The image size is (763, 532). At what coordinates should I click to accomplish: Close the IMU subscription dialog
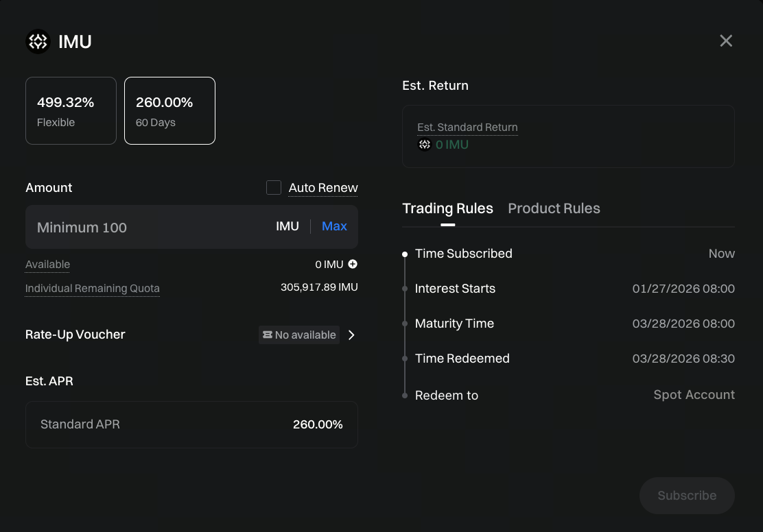[726, 41]
